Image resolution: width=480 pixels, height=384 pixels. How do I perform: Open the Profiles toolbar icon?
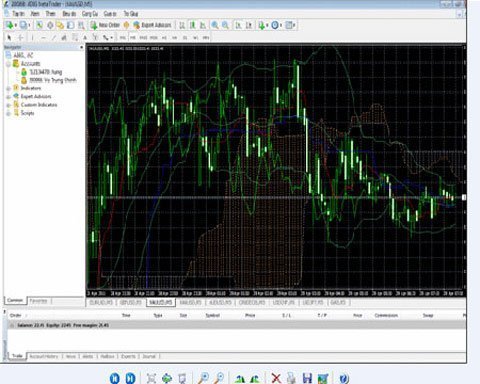pyautogui.click(x=23, y=25)
